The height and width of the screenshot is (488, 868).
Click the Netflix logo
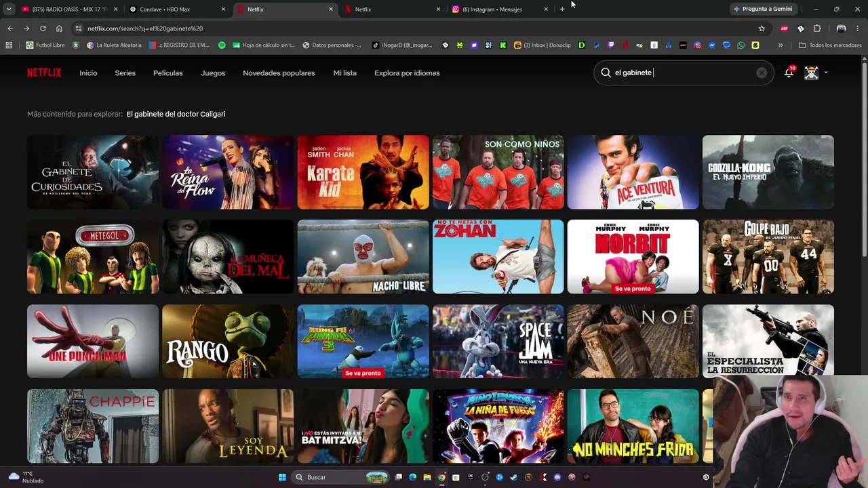pos(44,73)
